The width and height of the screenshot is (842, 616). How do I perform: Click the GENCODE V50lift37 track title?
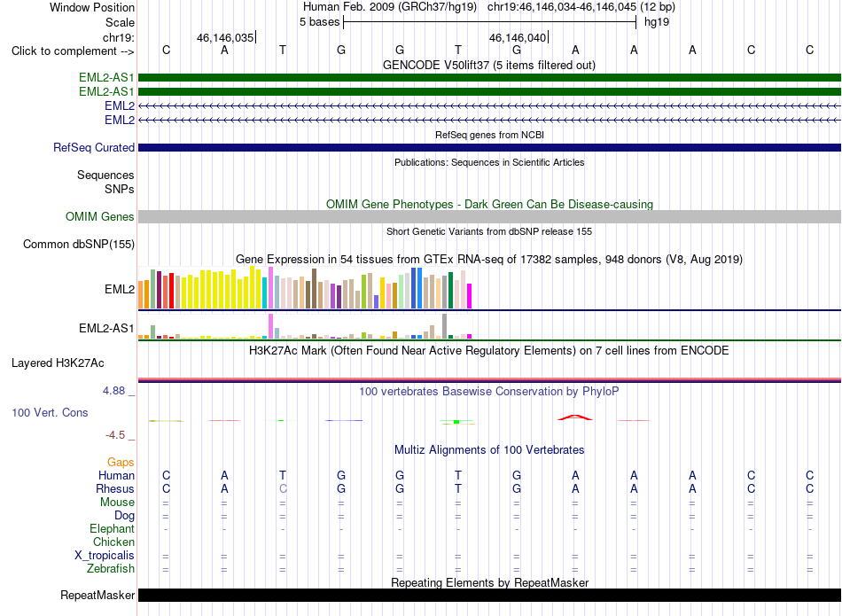(x=488, y=65)
